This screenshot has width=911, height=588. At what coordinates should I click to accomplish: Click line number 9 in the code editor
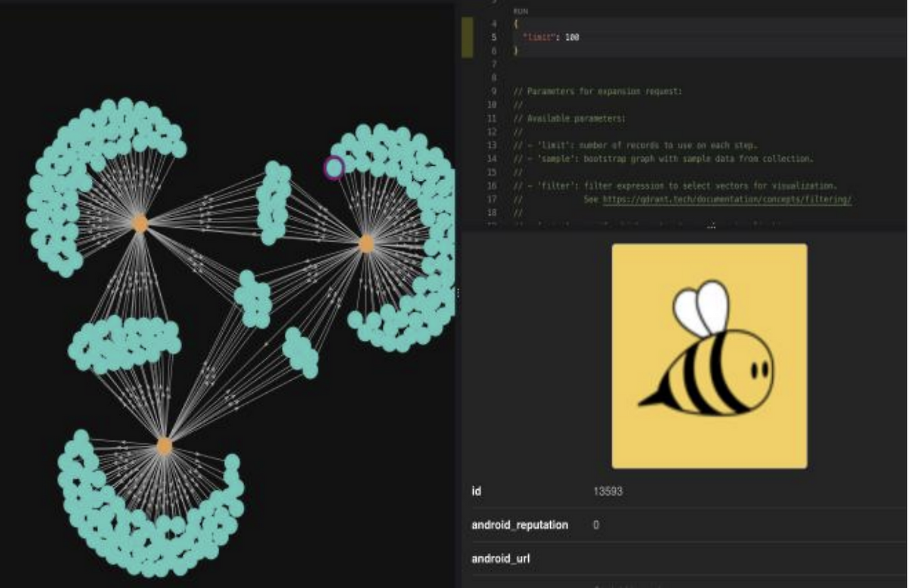(493, 92)
